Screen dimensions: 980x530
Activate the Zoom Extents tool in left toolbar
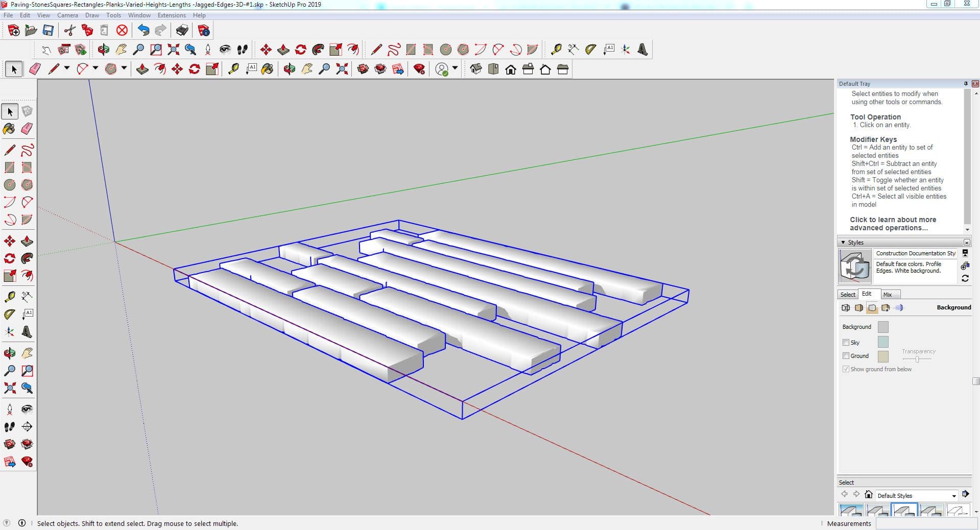pyautogui.click(x=9, y=388)
